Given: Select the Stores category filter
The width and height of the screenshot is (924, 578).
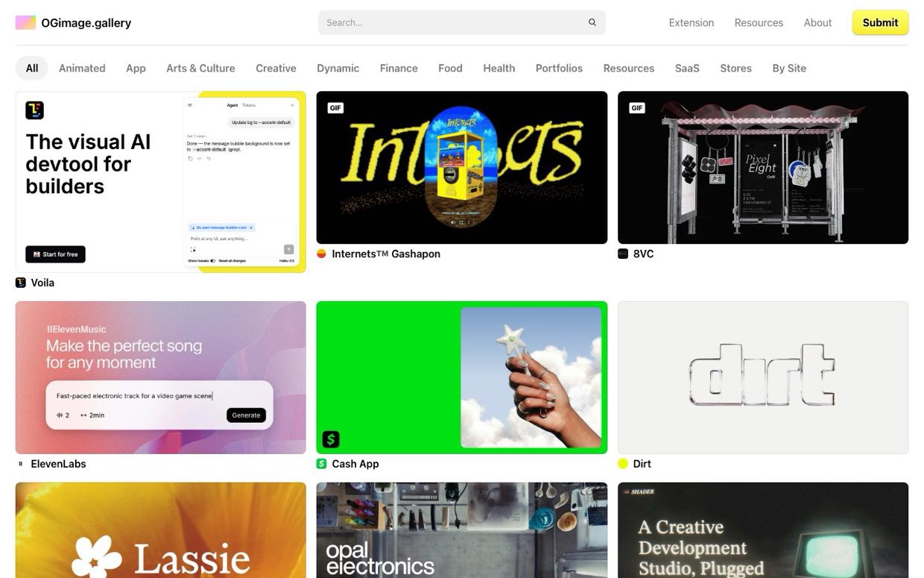Looking at the screenshot, I should (735, 68).
